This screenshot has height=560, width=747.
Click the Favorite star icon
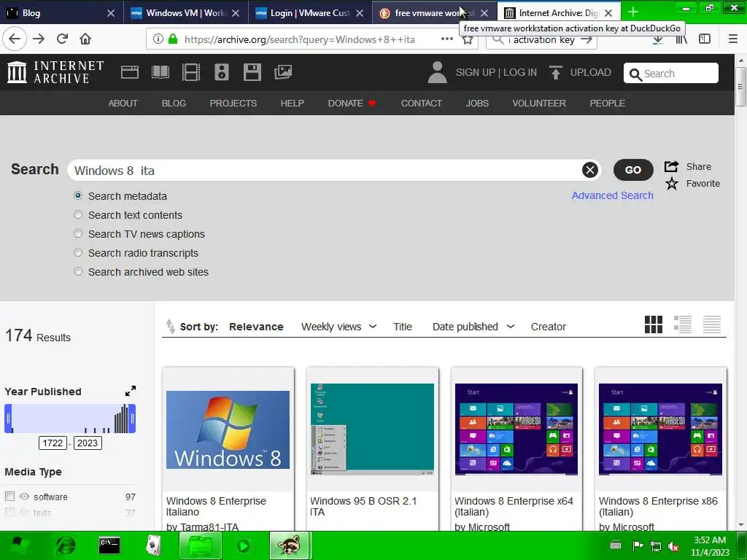[672, 183]
